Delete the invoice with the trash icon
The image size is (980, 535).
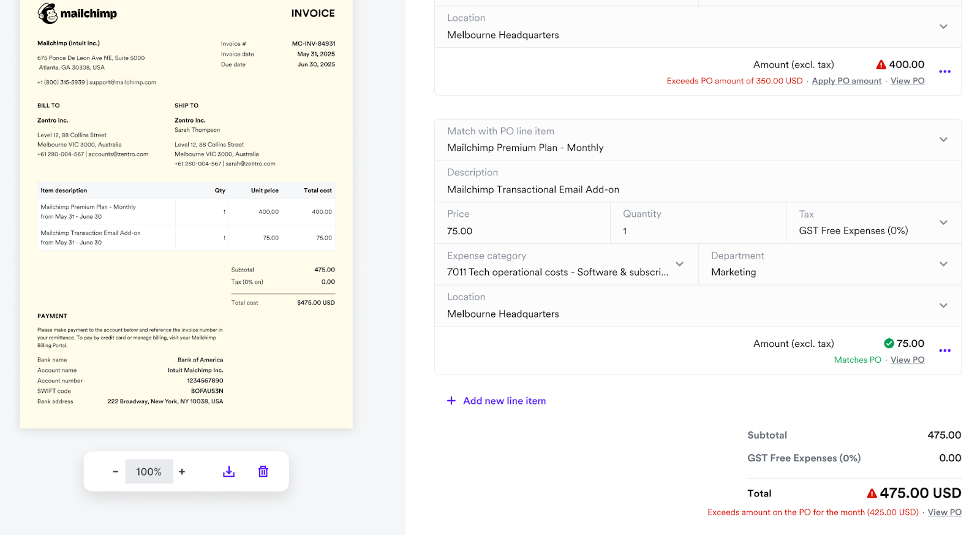click(263, 471)
